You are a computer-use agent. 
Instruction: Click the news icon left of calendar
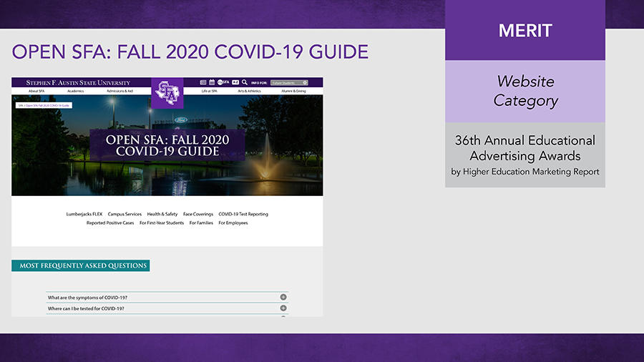(x=203, y=82)
